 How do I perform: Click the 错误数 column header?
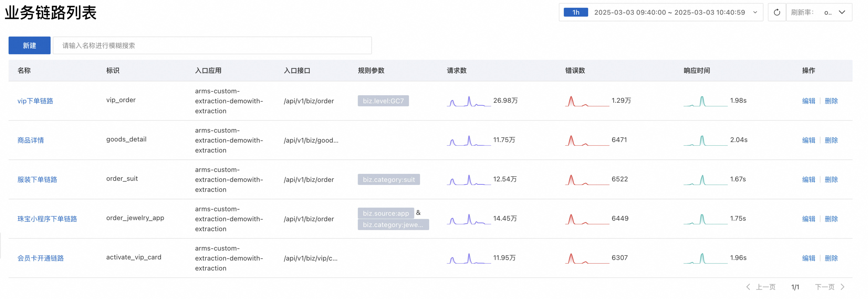(x=575, y=71)
